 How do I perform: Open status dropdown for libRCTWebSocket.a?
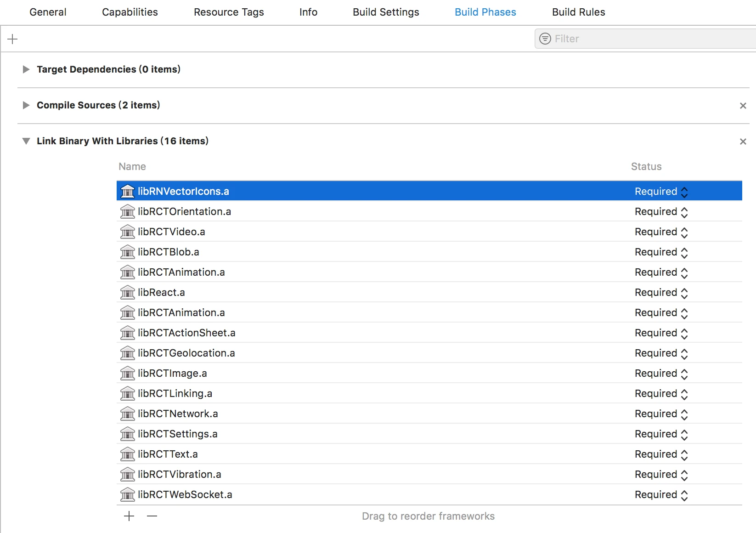[x=661, y=495]
